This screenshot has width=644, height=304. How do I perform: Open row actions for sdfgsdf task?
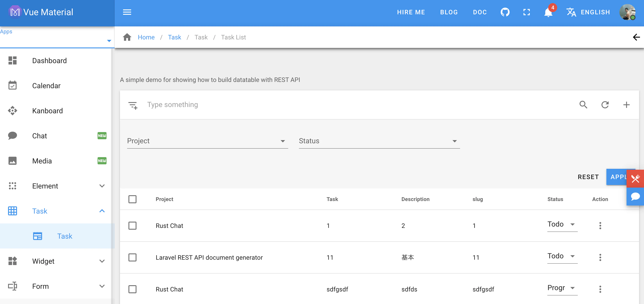600,289
